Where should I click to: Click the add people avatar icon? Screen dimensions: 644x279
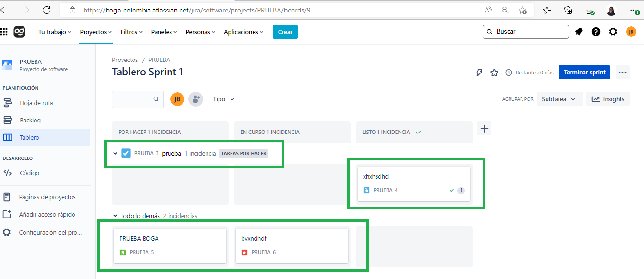[x=195, y=99]
